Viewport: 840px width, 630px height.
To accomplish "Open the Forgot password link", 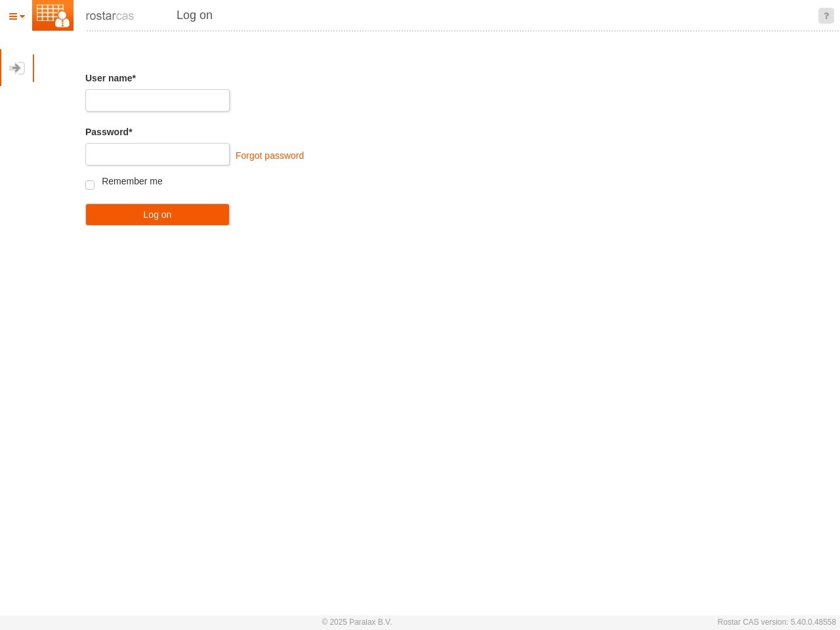I will [269, 156].
